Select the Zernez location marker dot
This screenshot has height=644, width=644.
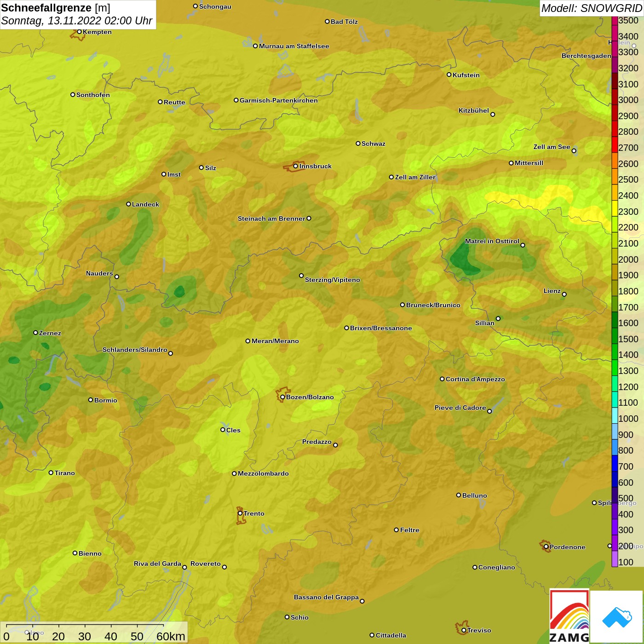click(35, 333)
